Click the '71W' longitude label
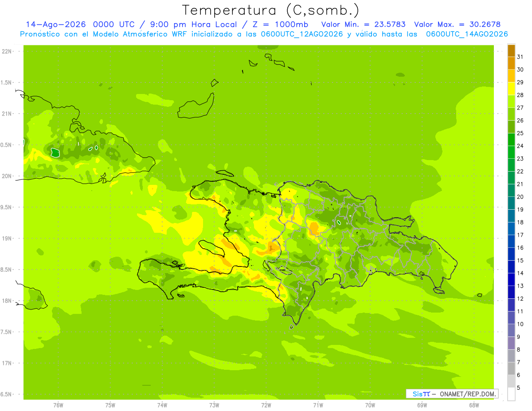The width and height of the screenshot is (532, 411). coord(318,405)
